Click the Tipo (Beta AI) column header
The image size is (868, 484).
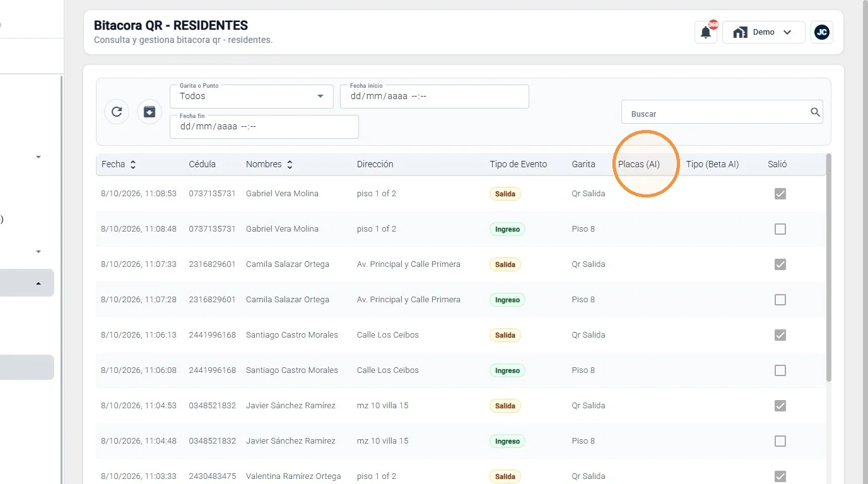tap(712, 164)
